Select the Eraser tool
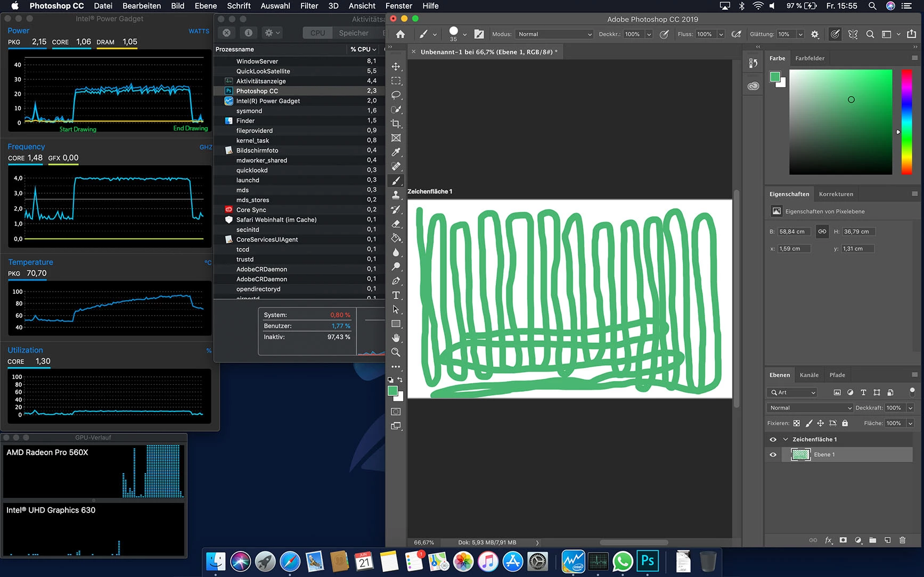924x577 pixels. coord(396,224)
